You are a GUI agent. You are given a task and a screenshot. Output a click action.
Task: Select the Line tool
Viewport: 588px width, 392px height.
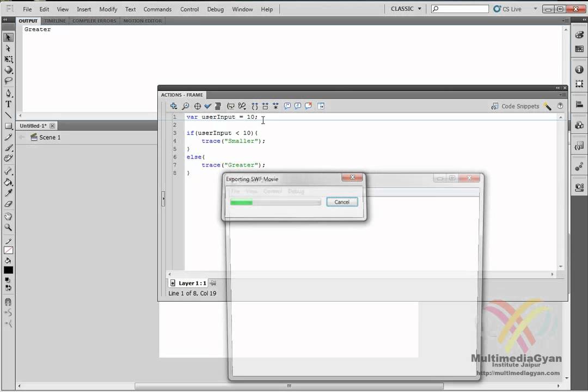(8, 115)
